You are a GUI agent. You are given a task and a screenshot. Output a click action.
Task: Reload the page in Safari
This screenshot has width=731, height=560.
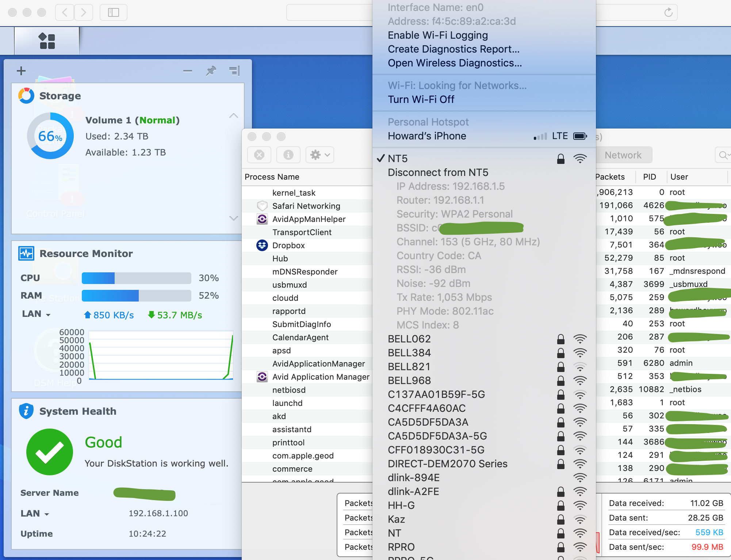click(668, 12)
